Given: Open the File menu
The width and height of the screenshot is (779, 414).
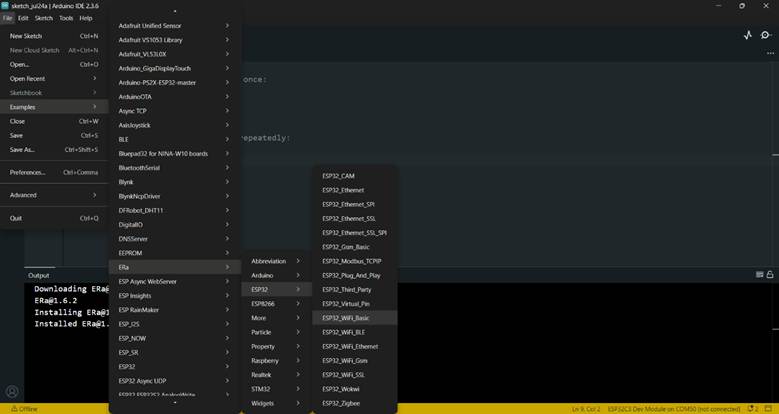Looking at the screenshot, I should [x=7, y=18].
